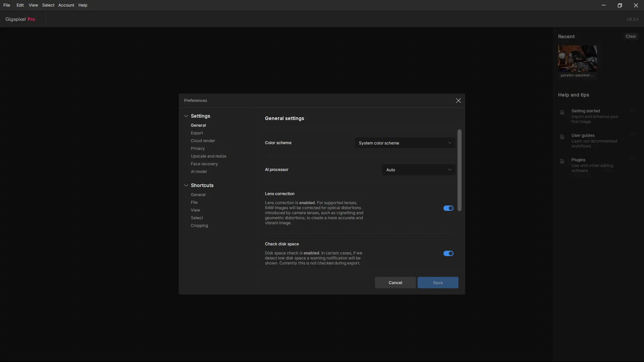Click the General settings vertical scrollbar
Image resolution: width=644 pixels, height=362 pixels.
click(459, 170)
